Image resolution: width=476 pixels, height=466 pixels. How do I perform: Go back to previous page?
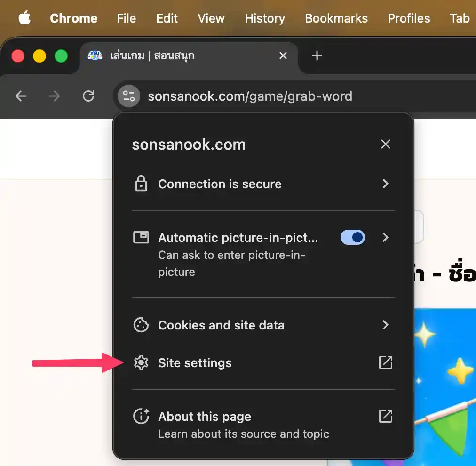(x=21, y=96)
